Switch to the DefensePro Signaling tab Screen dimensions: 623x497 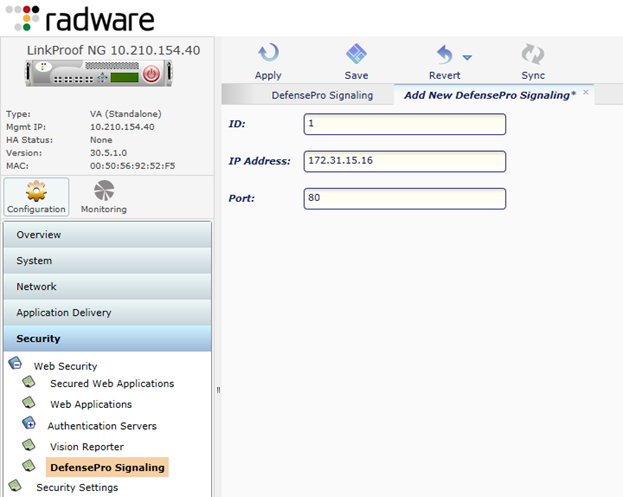pos(322,95)
